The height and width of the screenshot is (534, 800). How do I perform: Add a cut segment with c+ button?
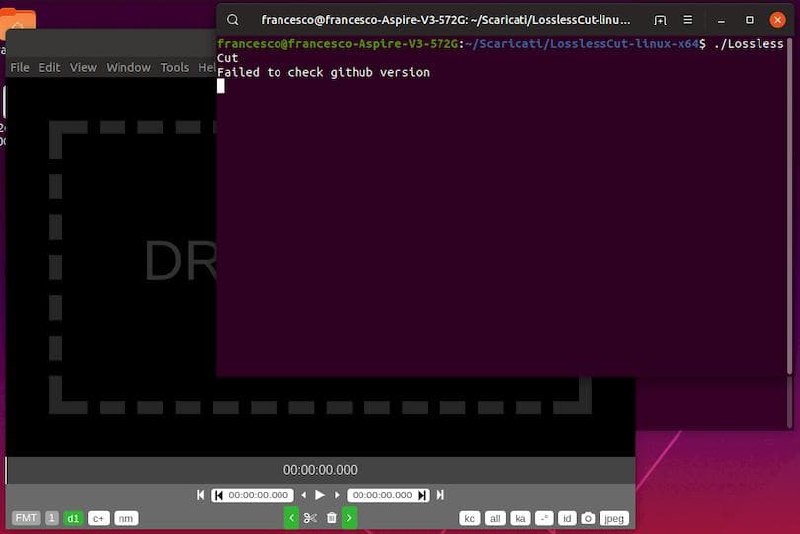98,518
